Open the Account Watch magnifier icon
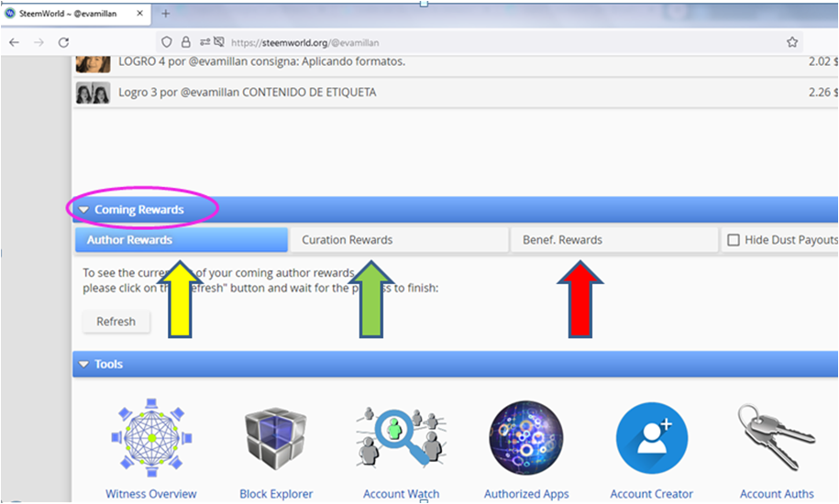This screenshot has width=839, height=504. (402, 437)
